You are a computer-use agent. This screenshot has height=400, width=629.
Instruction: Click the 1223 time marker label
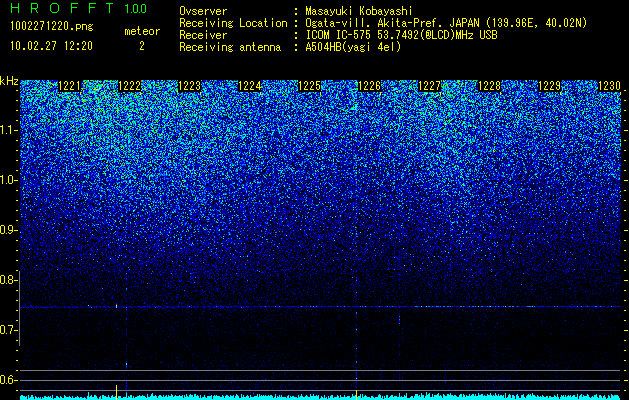point(189,86)
